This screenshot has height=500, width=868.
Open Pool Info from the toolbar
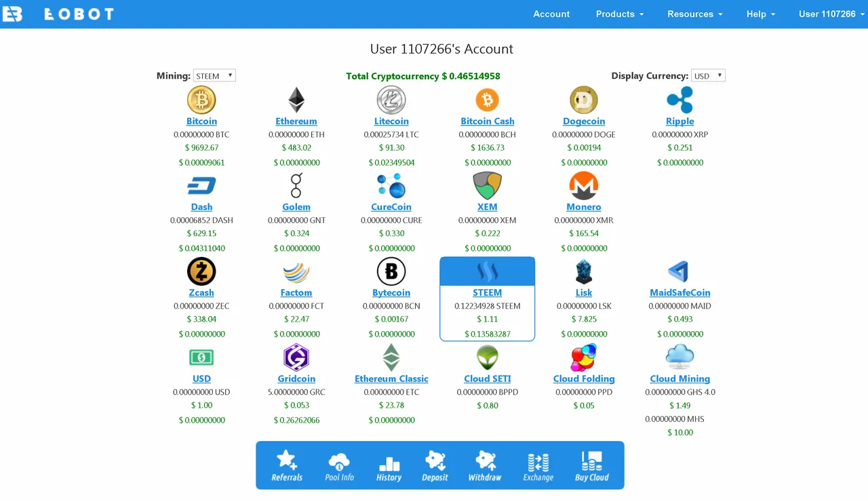[x=339, y=467]
